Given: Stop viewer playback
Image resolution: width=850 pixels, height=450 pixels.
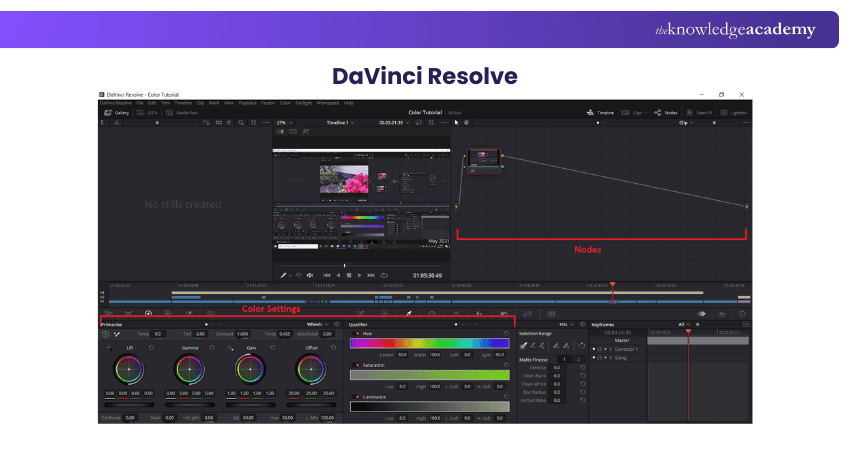Looking at the screenshot, I should pos(349,275).
